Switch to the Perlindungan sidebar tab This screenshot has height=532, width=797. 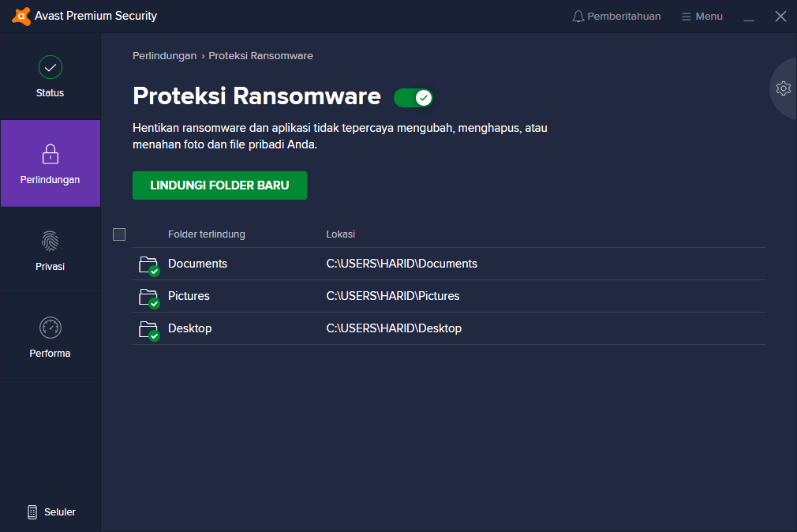click(x=51, y=163)
